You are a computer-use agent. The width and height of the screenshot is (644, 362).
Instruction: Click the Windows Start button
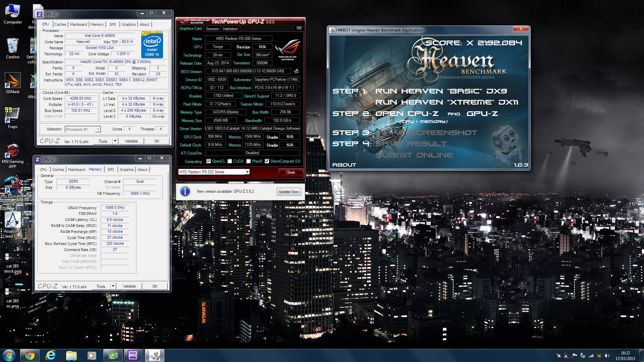[x=9, y=355]
